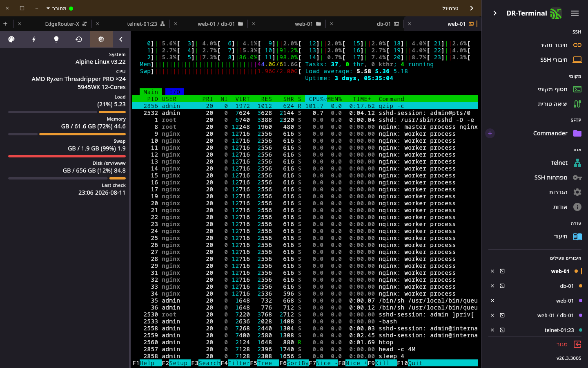
Task: Select the htop process row PID 2560
Action: pyautogui.click(x=305, y=342)
